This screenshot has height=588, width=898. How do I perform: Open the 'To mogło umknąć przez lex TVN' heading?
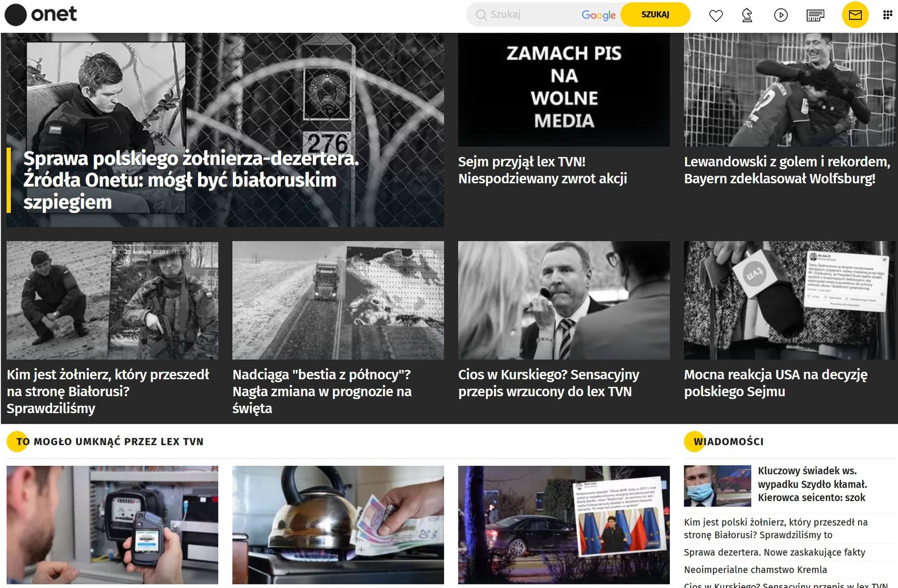coord(110,441)
